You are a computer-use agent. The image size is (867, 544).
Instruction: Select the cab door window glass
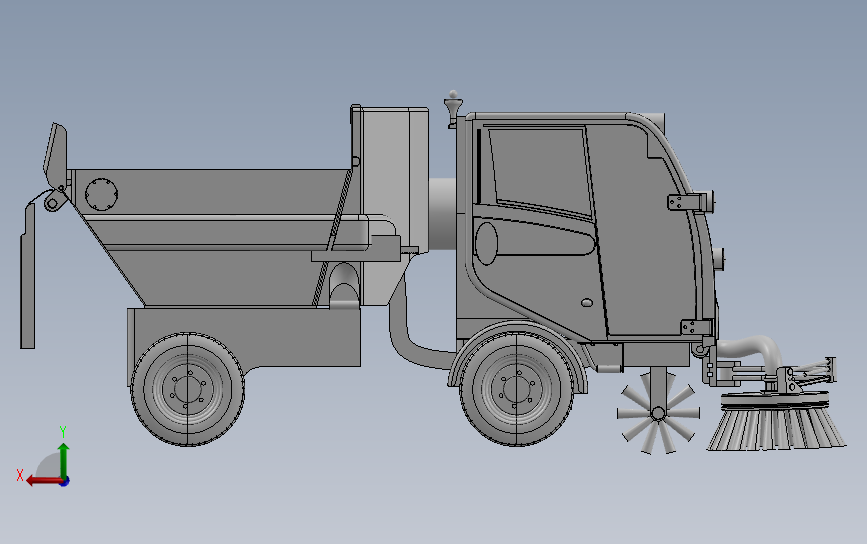[x=541, y=171]
